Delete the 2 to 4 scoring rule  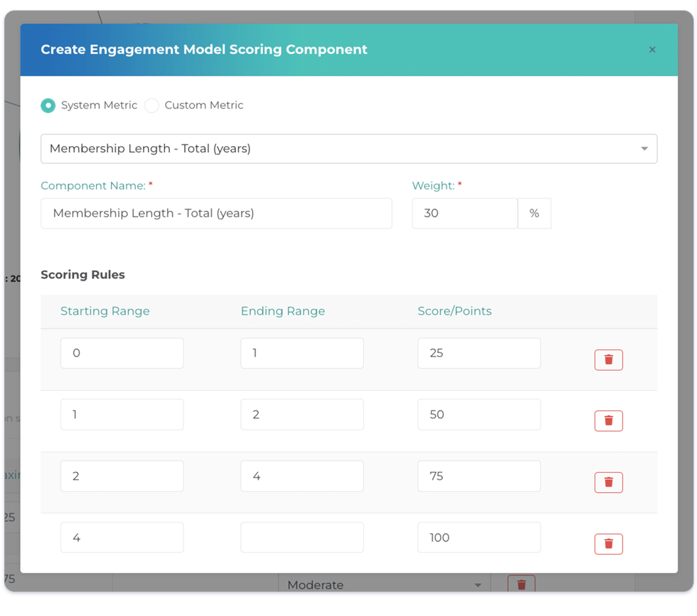coord(608,482)
